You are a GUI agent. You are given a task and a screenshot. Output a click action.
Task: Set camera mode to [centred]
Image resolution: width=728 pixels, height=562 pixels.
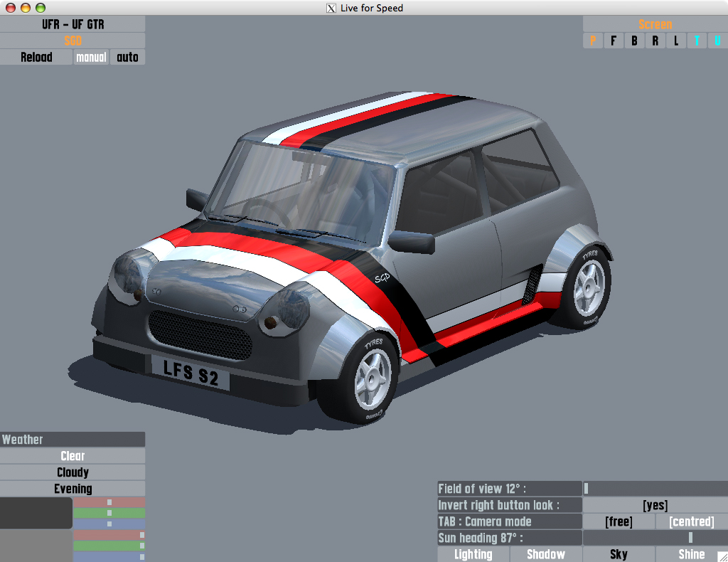click(x=692, y=521)
